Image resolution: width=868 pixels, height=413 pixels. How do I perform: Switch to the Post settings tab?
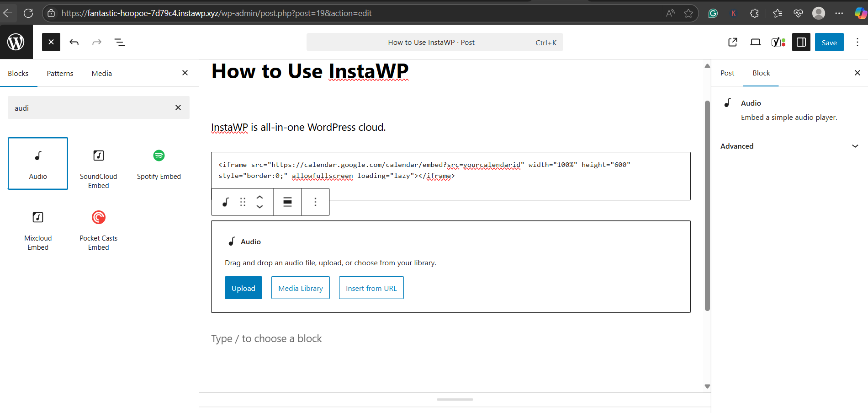point(727,73)
